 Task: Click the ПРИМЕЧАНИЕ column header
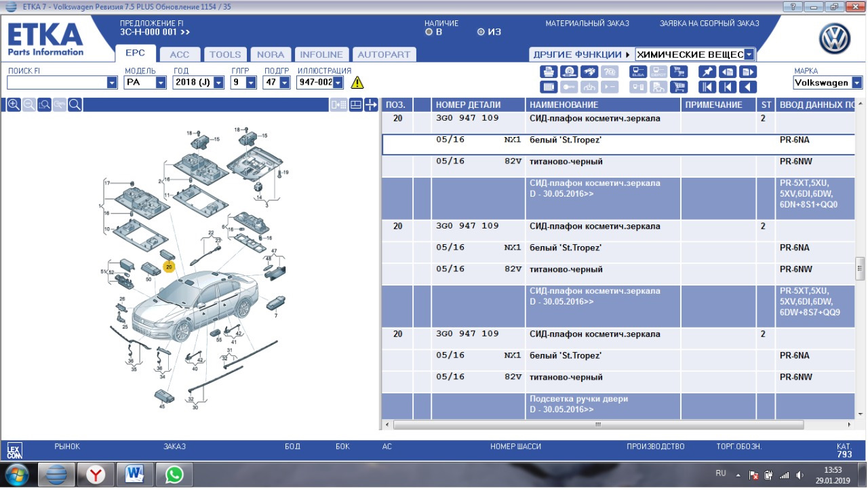(x=718, y=104)
